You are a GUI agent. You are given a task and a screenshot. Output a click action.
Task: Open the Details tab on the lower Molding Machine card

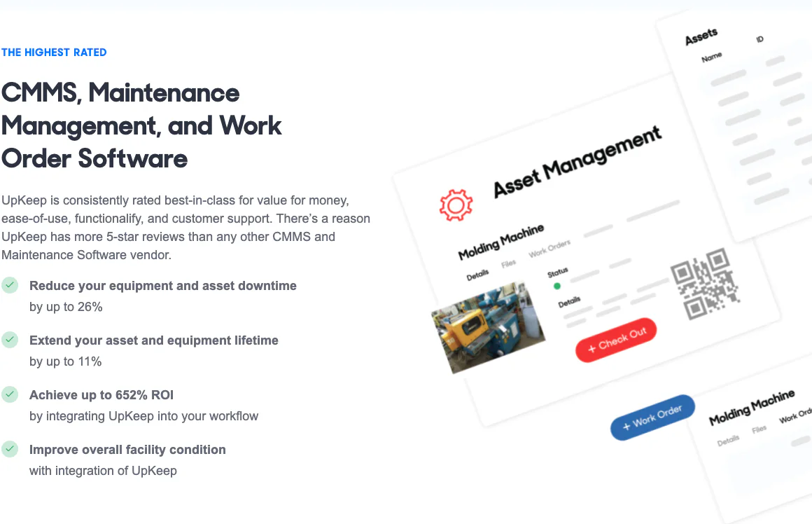click(x=728, y=441)
